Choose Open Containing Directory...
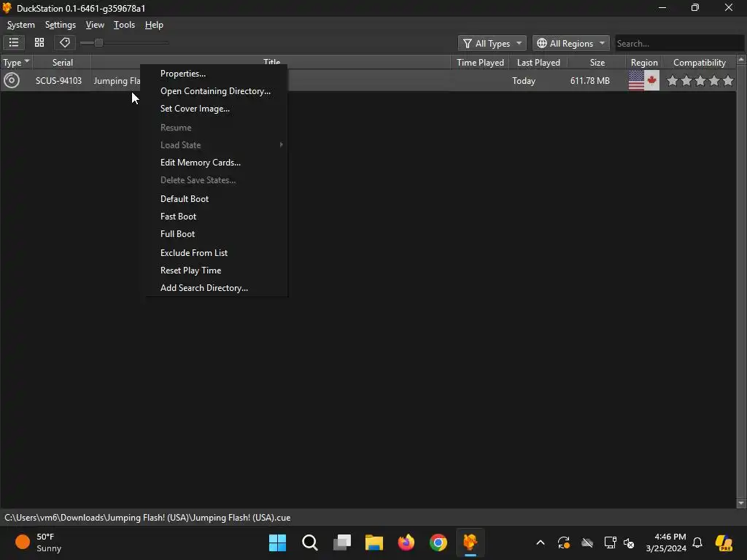 (x=216, y=91)
